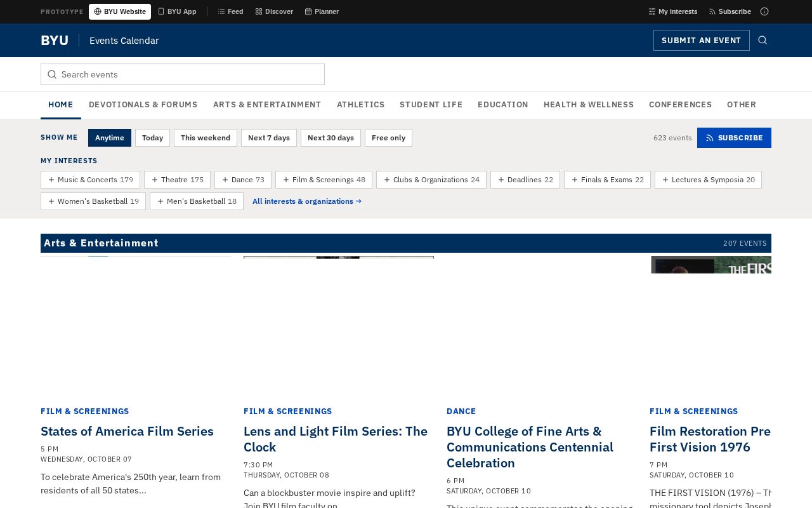Open My Interests in the top bar
This screenshot has height=508, width=812.
pos(672,11)
